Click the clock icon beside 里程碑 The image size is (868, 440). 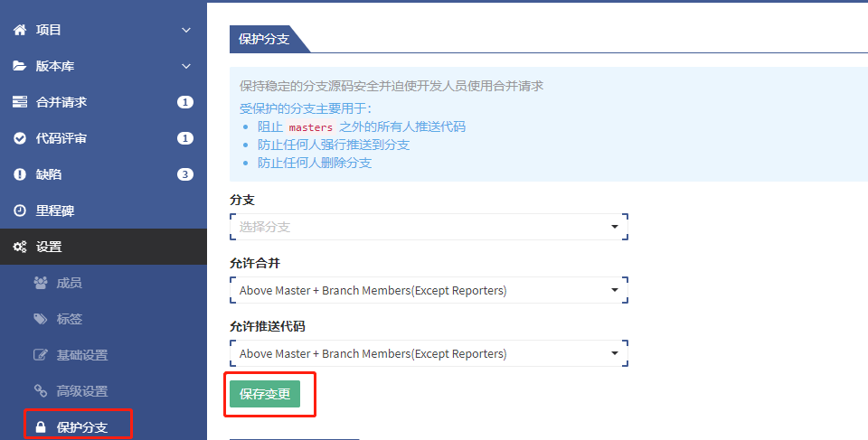[20, 211]
